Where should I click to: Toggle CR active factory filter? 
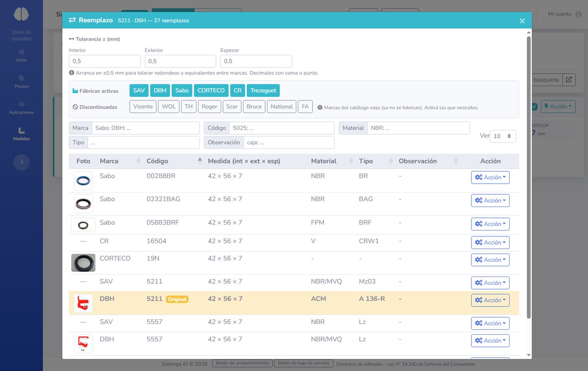238,91
